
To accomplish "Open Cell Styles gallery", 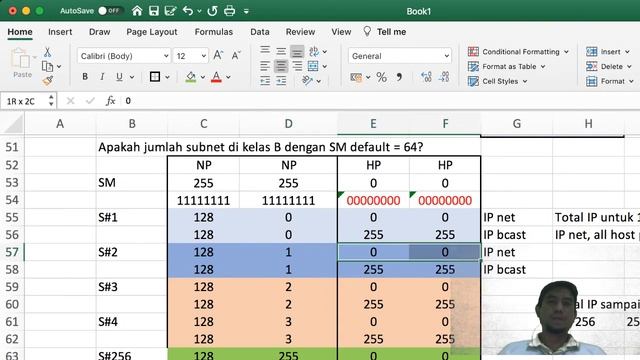I will [x=498, y=81].
